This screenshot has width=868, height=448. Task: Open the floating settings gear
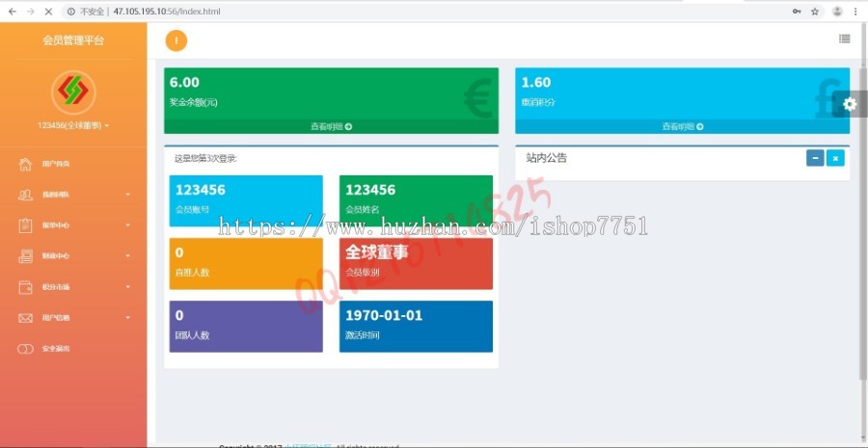click(x=850, y=104)
